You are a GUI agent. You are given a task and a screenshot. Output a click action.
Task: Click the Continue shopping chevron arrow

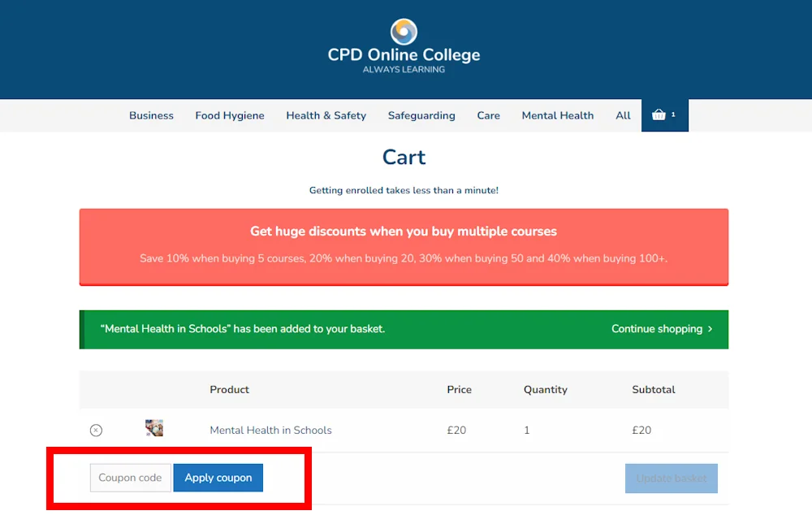(x=710, y=329)
